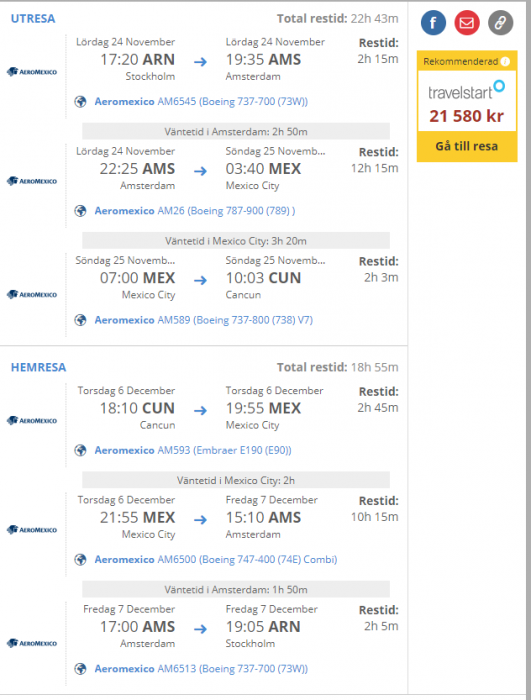This screenshot has width=531, height=700.
Task: Open Aeromexico AM6513 flight link
Action: coord(201,669)
